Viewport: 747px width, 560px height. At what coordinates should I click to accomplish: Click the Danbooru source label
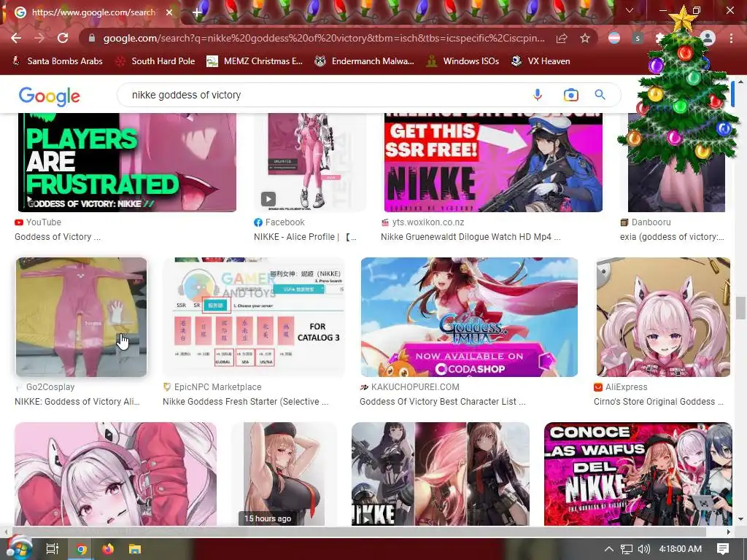[651, 222]
